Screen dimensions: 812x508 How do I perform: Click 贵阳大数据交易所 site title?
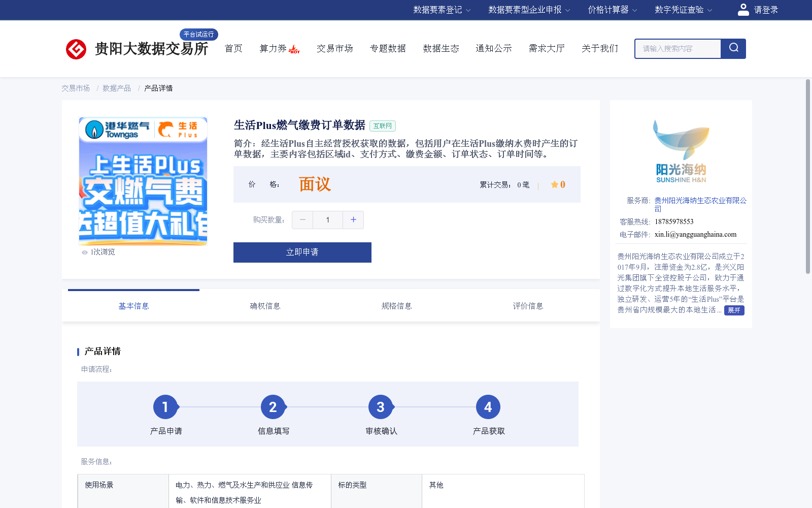tap(151, 49)
